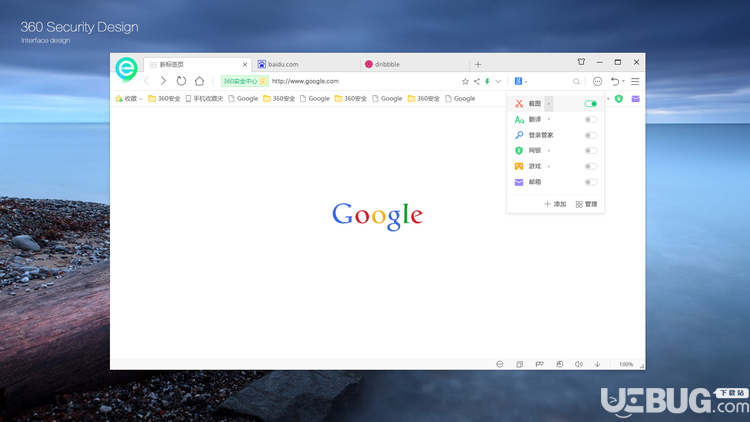Viewport: 750px width, 422px height.
Task: Click the flag icon in status bar
Action: coord(540,364)
